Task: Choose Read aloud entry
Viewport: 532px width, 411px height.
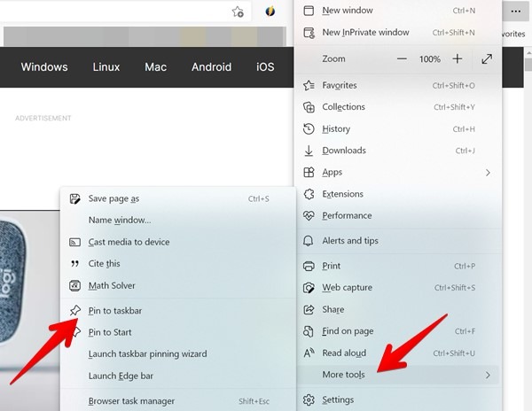Action: coord(397,353)
